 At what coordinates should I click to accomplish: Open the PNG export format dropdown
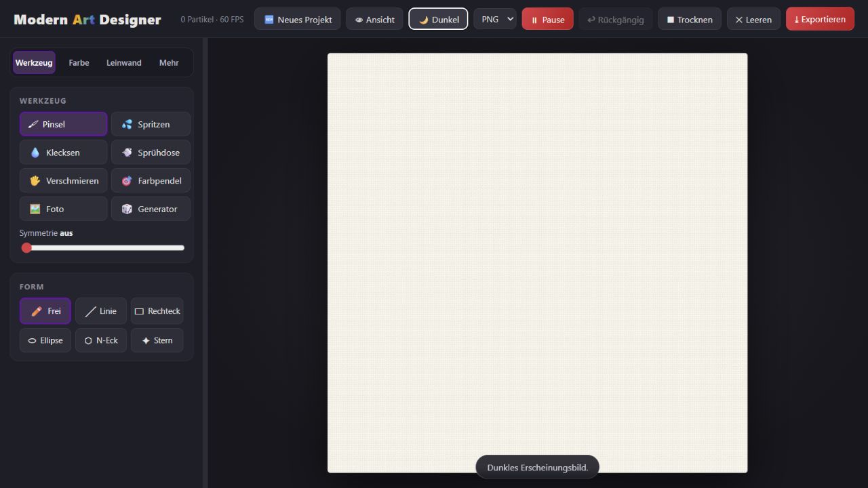495,19
